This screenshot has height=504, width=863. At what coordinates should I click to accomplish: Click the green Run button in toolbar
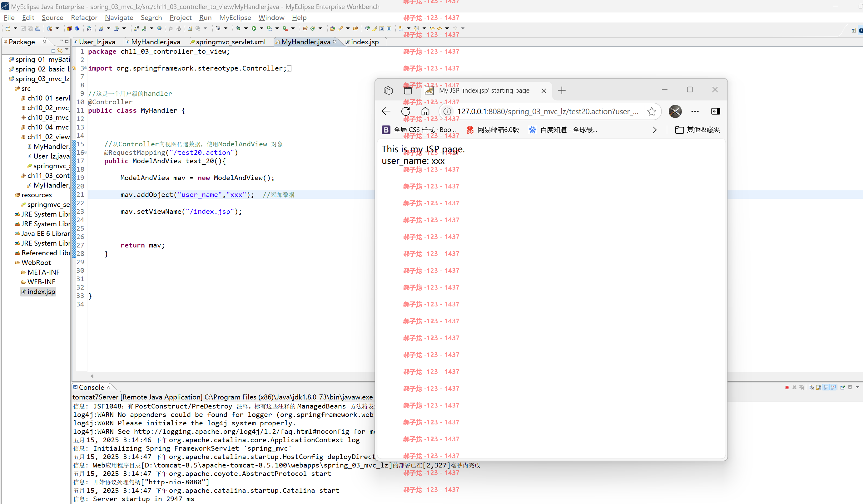(x=254, y=28)
